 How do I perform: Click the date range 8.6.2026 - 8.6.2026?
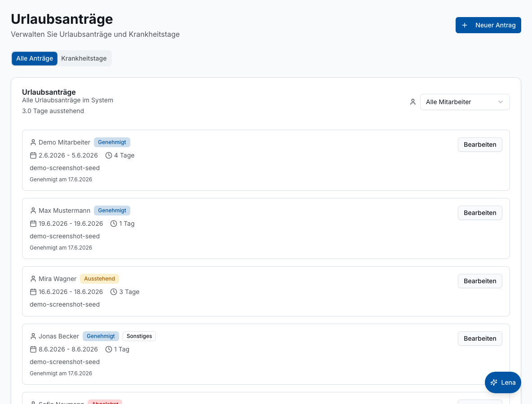68,349
